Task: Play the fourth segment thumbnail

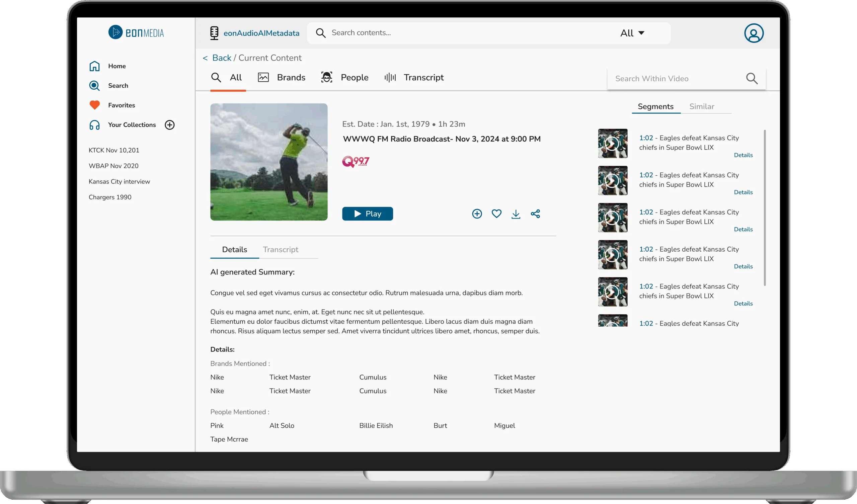Action: coord(613,255)
